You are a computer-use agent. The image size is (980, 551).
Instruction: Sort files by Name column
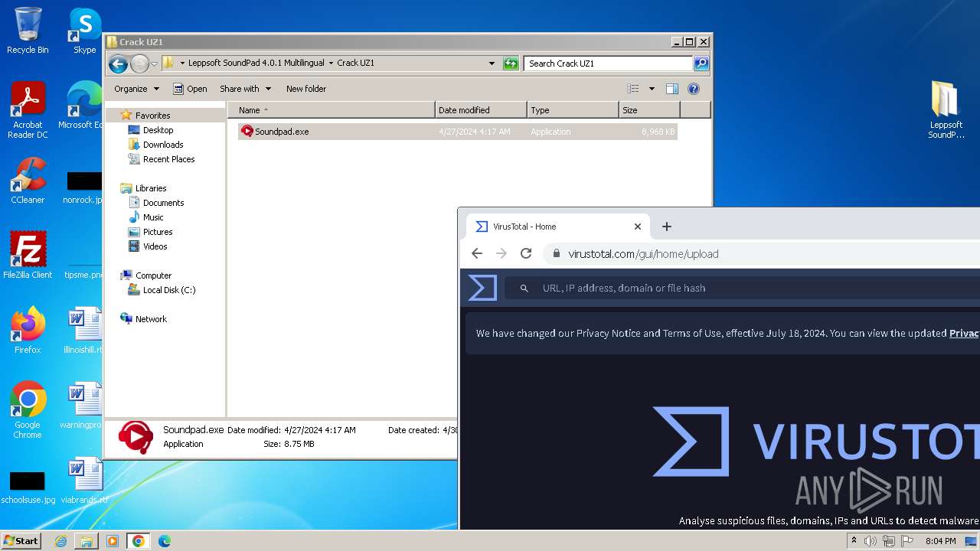click(331, 110)
